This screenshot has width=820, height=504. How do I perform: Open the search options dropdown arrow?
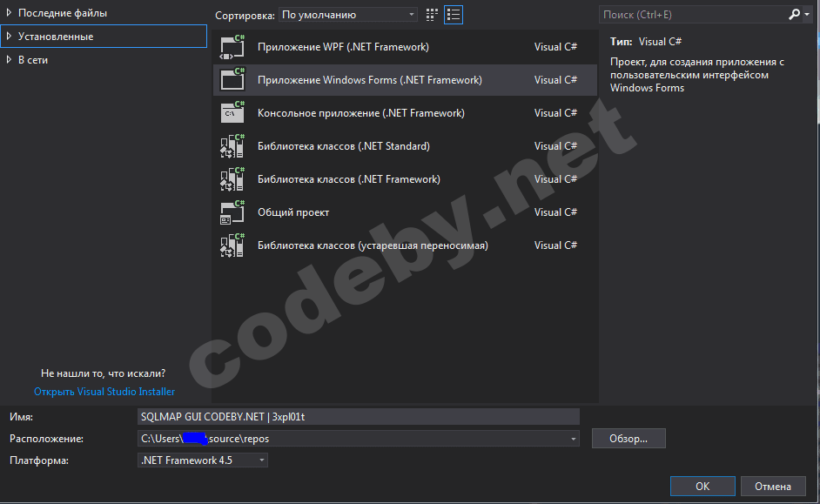(x=807, y=15)
